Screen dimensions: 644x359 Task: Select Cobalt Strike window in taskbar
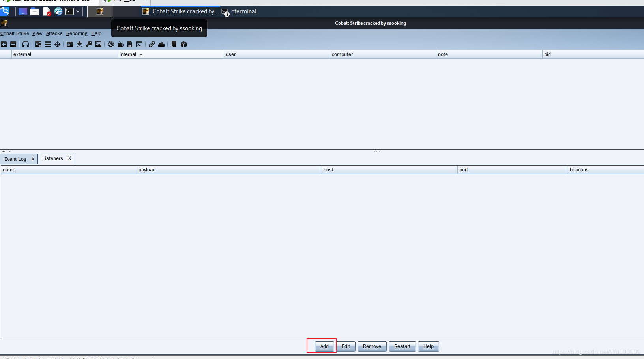click(180, 11)
